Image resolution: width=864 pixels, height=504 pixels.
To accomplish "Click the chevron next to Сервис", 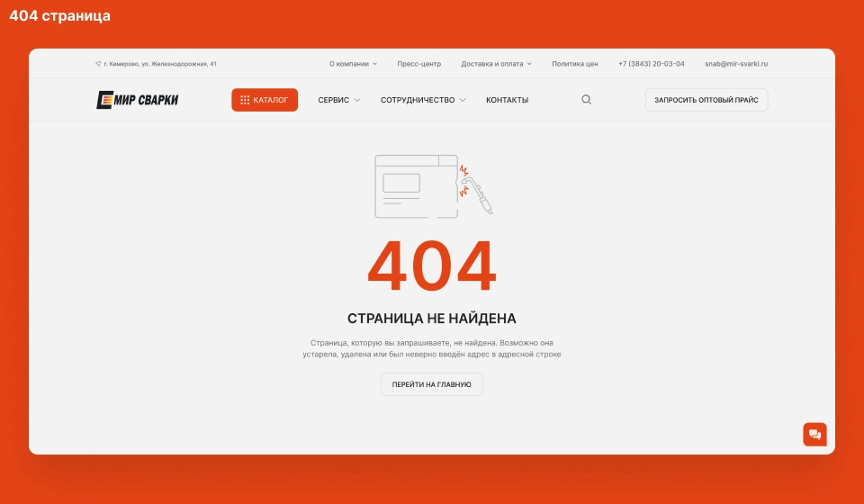I will tap(357, 100).
